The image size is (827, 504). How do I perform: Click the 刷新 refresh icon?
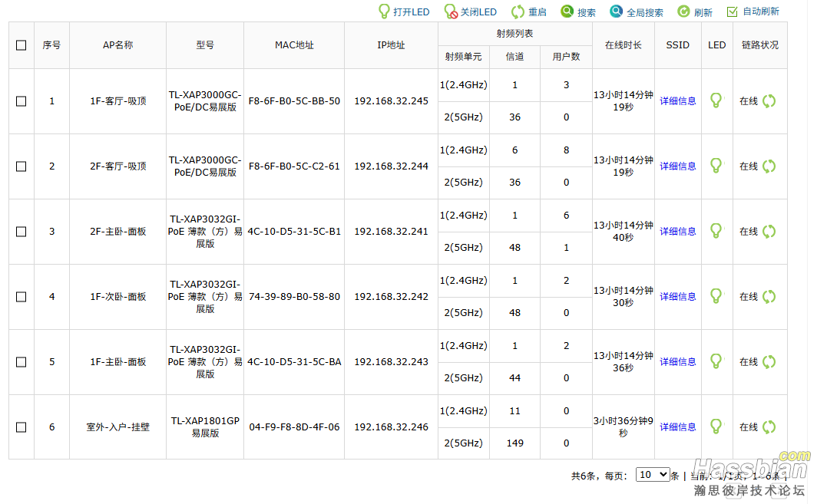[x=683, y=12]
